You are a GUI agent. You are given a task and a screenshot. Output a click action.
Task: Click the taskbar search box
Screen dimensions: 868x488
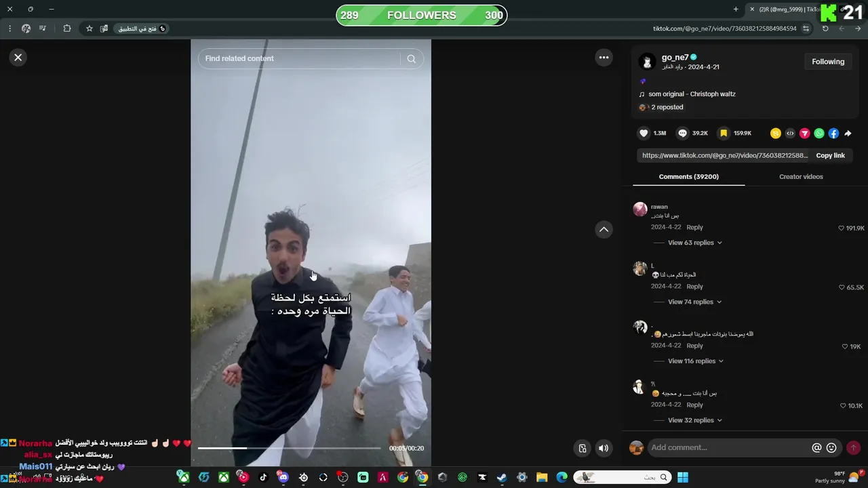point(622,477)
